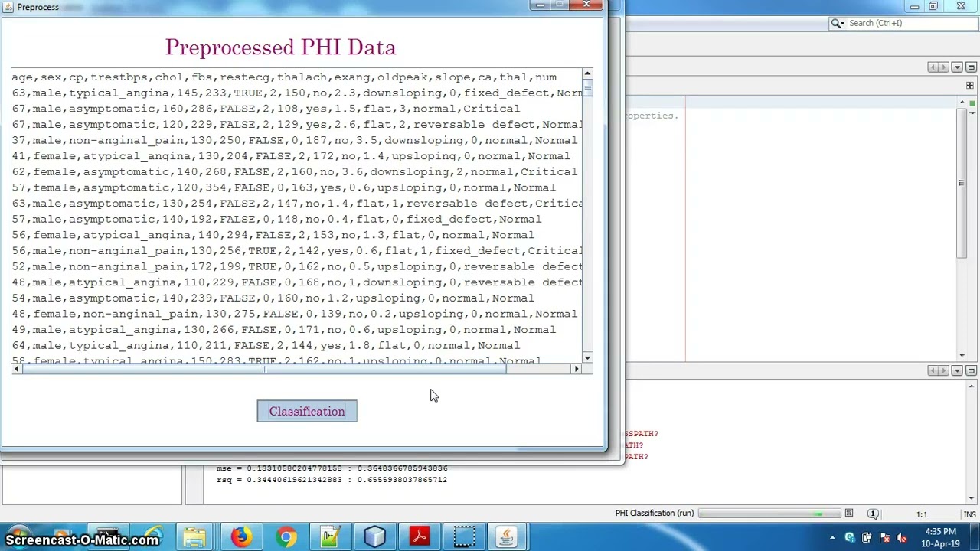Viewport: 980px width, 551px height.
Task: Open the screen recorder dashed-frame taskbar icon
Action: click(464, 536)
